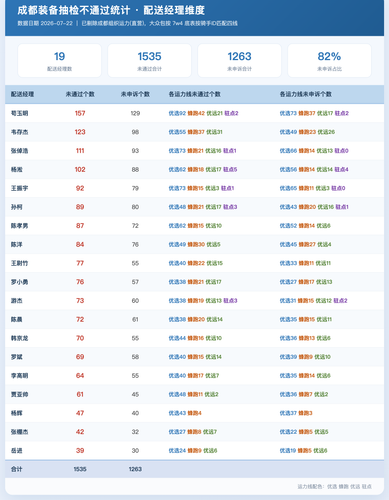The width and height of the screenshot is (389, 500).
Task: Select manager name 孙柯
Action: [x=17, y=207]
